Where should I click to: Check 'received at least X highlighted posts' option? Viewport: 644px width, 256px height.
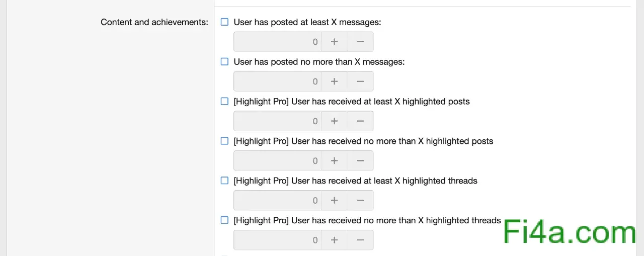click(225, 102)
